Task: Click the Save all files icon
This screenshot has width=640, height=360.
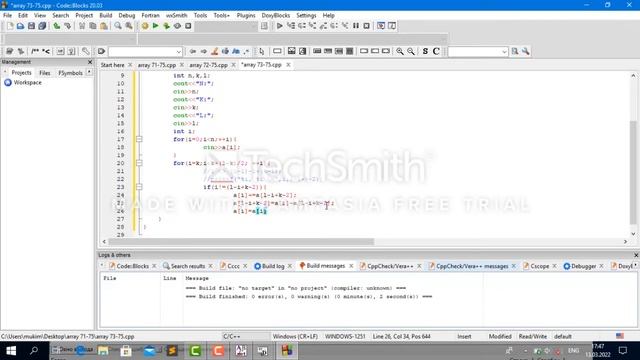Action: point(42,26)
